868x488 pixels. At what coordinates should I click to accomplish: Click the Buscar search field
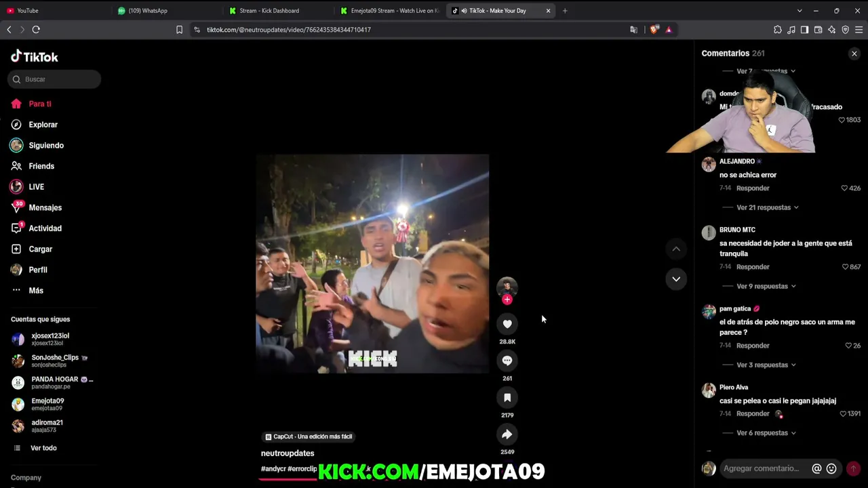(54, 79)
